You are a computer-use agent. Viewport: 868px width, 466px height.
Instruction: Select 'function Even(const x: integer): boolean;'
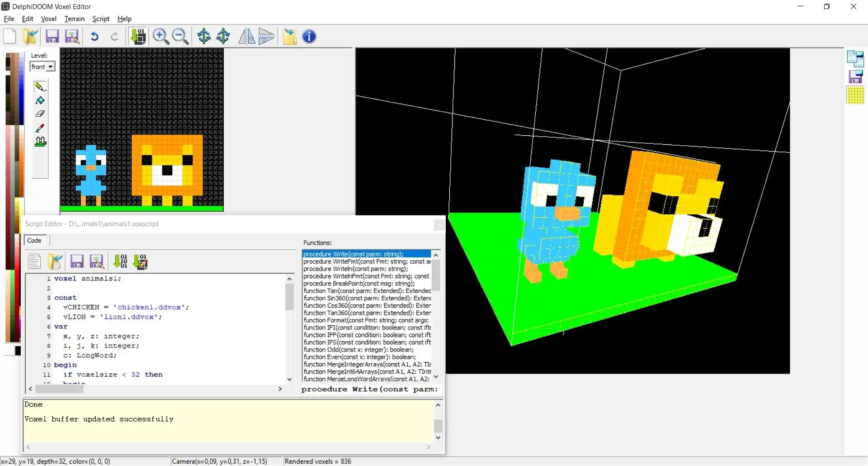pos(360,357)
